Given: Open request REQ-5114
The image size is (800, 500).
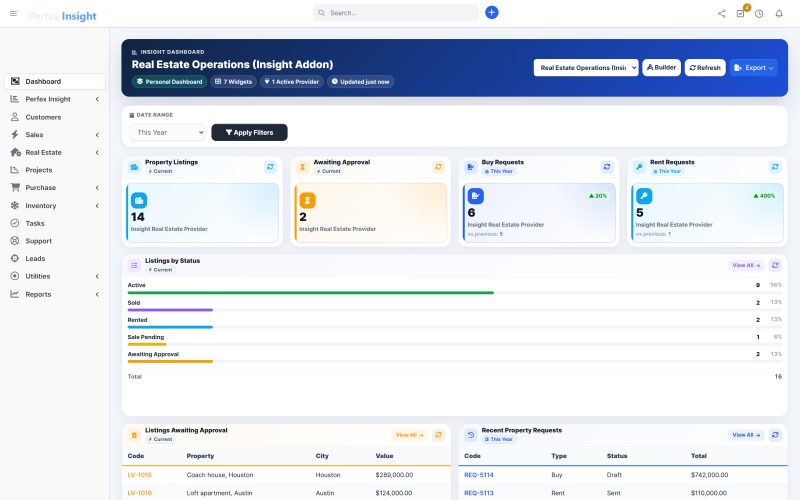Looking at the screenshot, I should [479, 475].
